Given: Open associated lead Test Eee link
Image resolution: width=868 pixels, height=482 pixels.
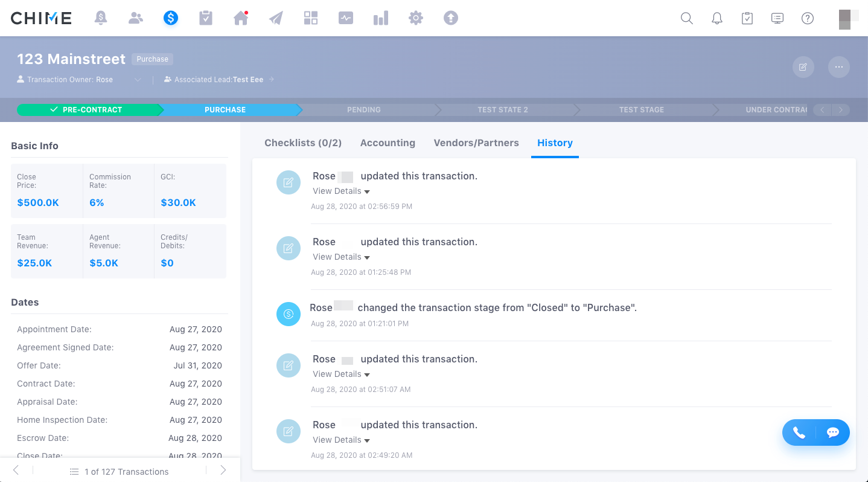Looking at the screenshot, I should 248,80.
